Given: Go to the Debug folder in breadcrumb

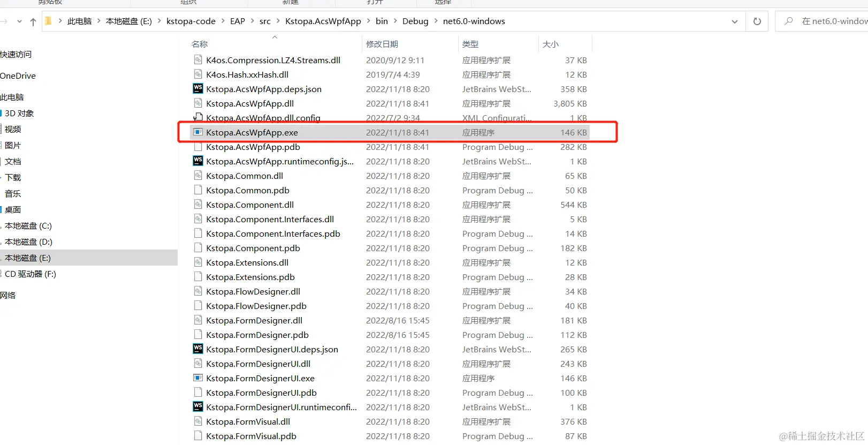Looking at the screenshot, I should click(415, 21).
